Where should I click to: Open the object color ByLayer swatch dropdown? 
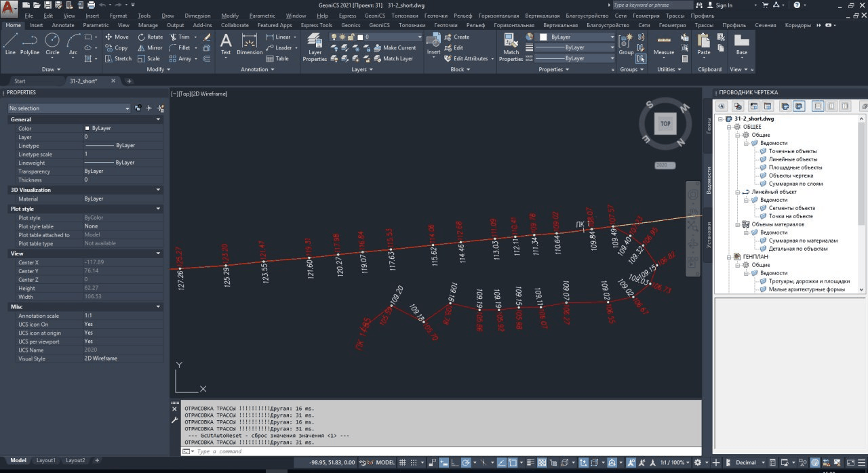576,37
